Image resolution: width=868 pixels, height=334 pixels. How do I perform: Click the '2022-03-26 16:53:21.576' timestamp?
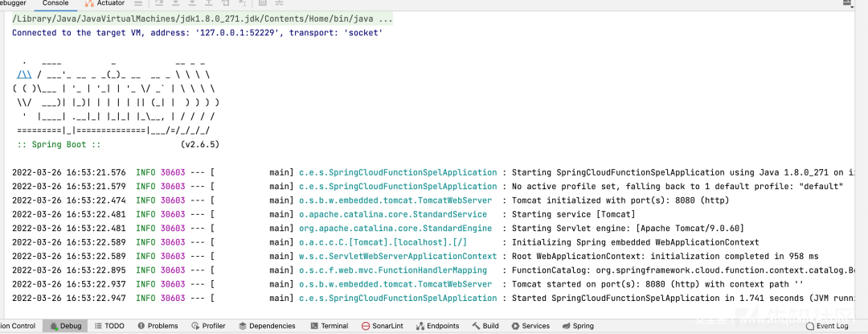(69, 172)
